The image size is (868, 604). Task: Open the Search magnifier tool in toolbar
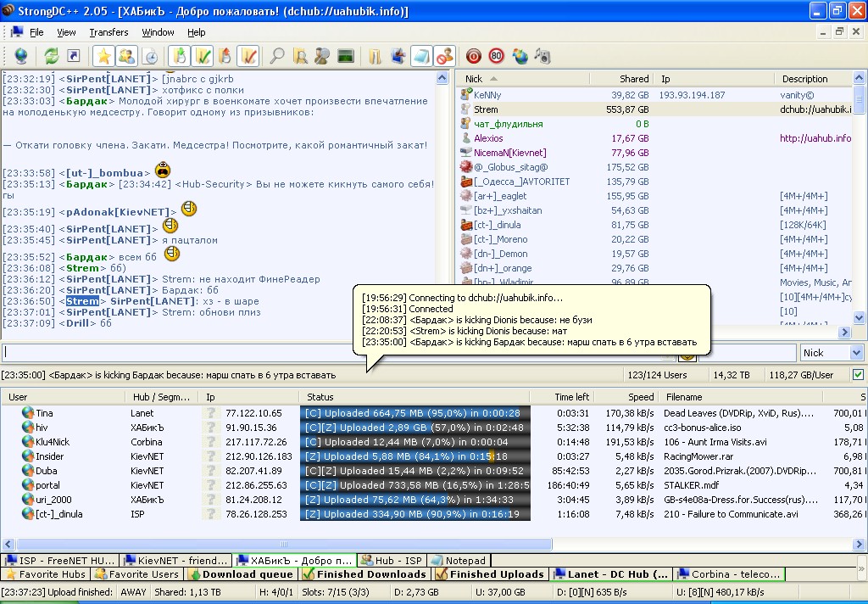pyautogui.click(x=276, y=56)
